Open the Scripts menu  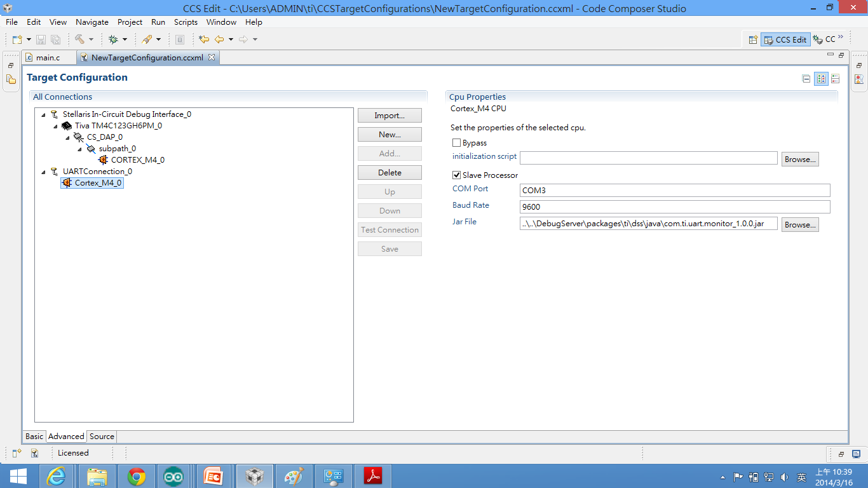[x=186, y=22]
